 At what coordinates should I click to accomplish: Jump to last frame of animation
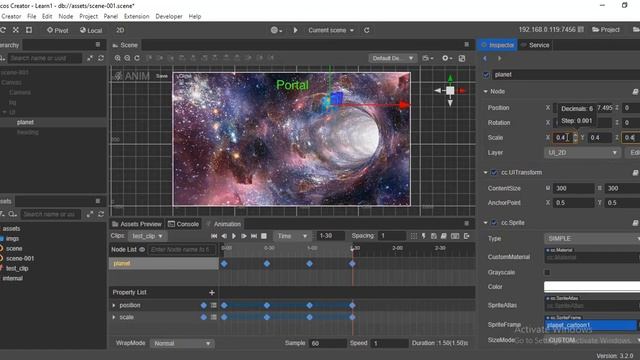coord(254,236)
